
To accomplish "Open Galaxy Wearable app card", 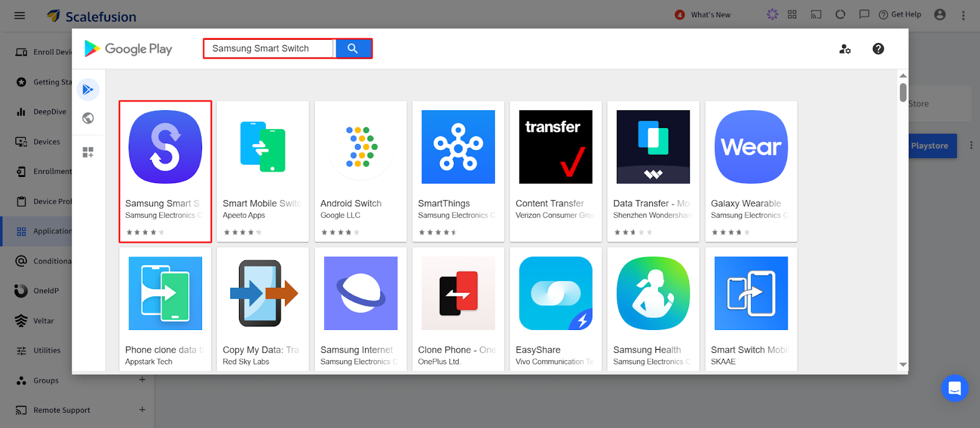I will [x=751, y=171].
